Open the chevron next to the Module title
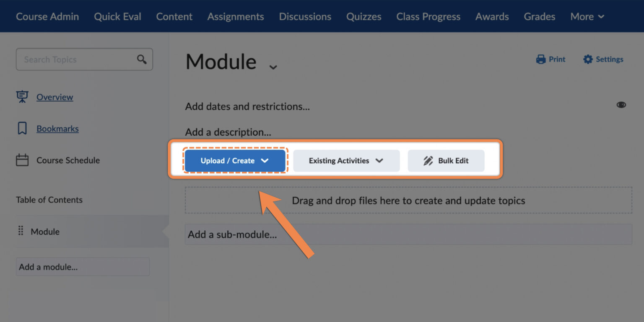This screenshot has height=322, width=644. 273,67
